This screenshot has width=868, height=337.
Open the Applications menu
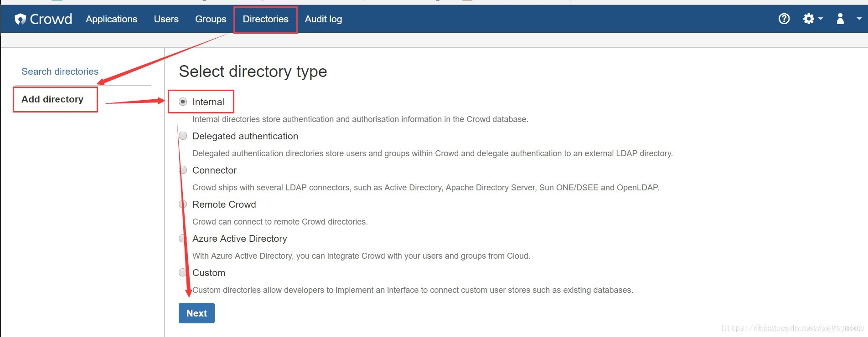coord(111,19)
